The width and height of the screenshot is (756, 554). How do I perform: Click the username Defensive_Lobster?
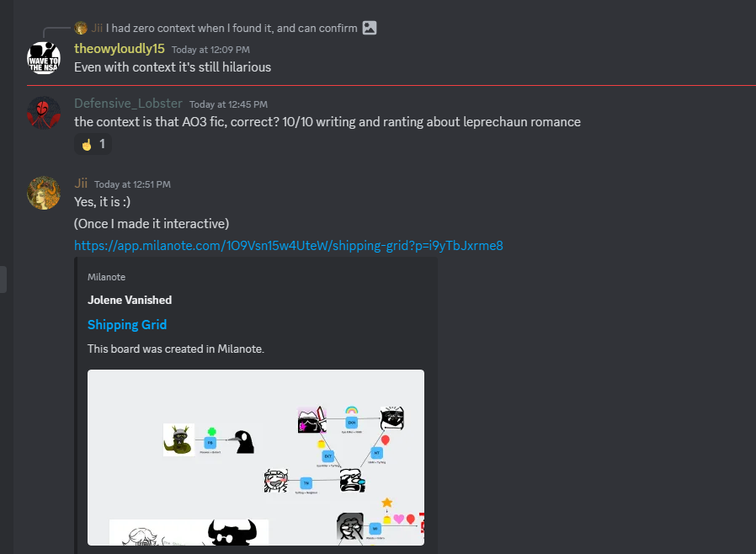coord(128,104)
